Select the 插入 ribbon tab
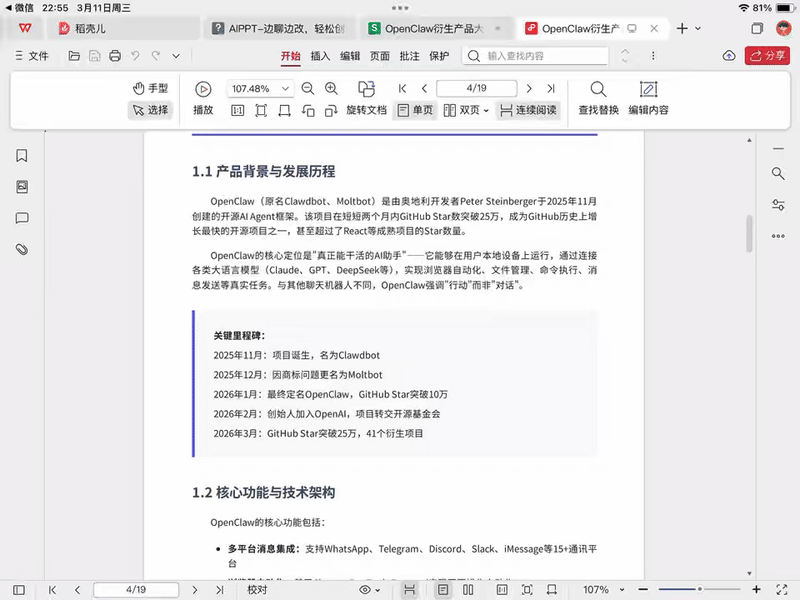800x600 pixels. tap(320, 56)
